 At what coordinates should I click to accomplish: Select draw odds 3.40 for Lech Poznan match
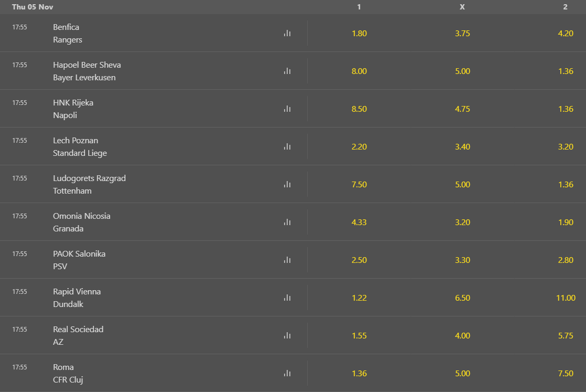tap(463, 146)
